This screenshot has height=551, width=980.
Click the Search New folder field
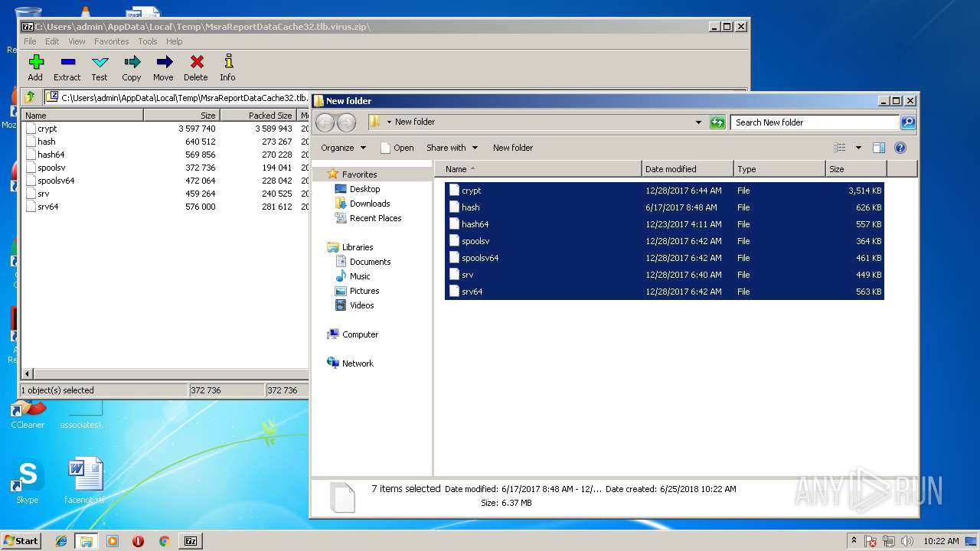pos(815,122)
